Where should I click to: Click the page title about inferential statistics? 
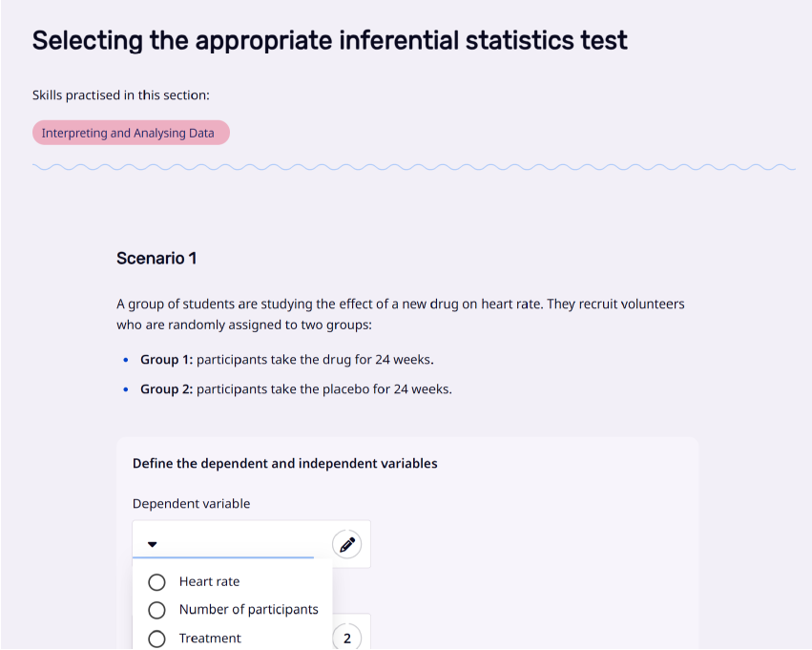330,40
